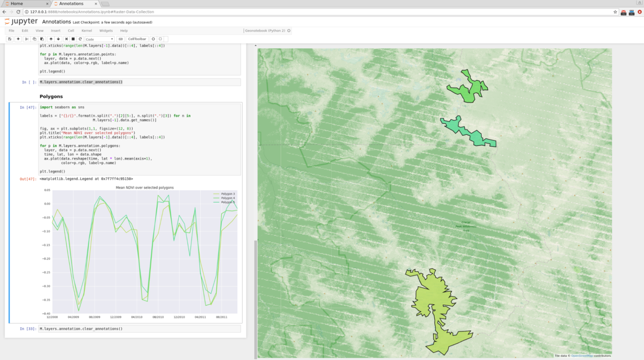
Task: Open the Code cell type dropdown
Action: [99, 39]
